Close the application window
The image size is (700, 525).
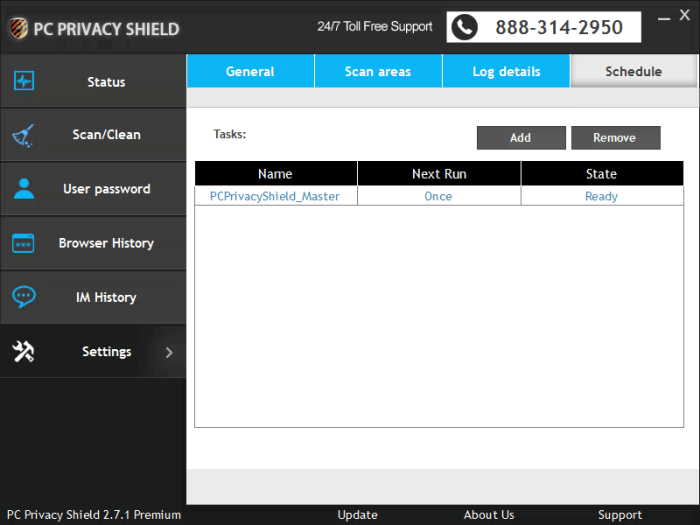tap(685, 15)
